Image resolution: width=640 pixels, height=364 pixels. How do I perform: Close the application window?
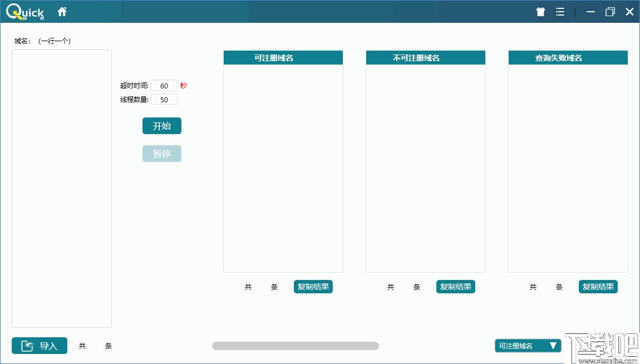pyautogui.click(x=629, y=12)
